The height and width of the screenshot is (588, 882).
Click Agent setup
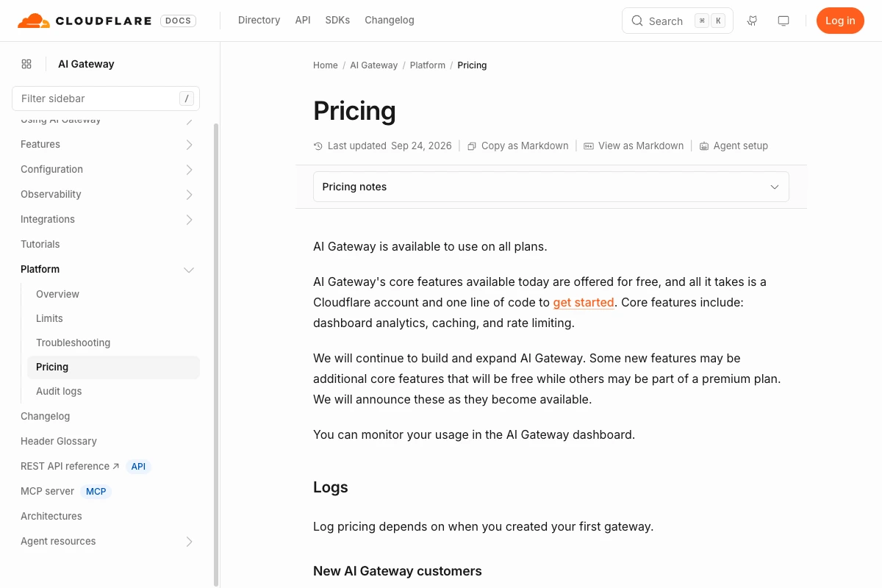click(x=734, y=146)
